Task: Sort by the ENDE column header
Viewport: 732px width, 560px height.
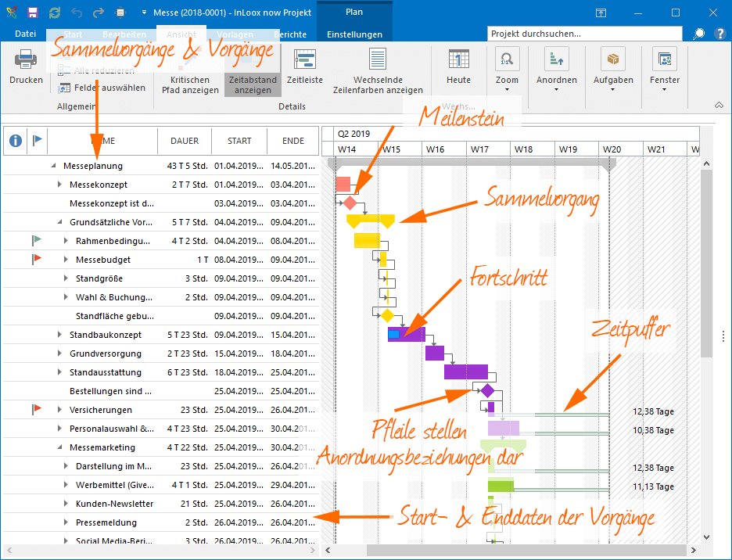Action: tap(293, 141)
